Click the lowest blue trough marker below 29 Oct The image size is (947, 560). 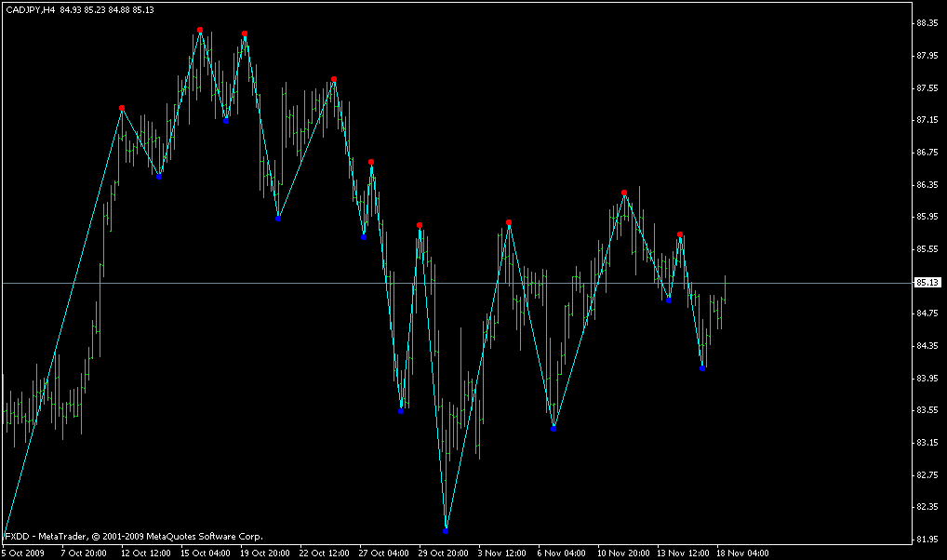446,530
